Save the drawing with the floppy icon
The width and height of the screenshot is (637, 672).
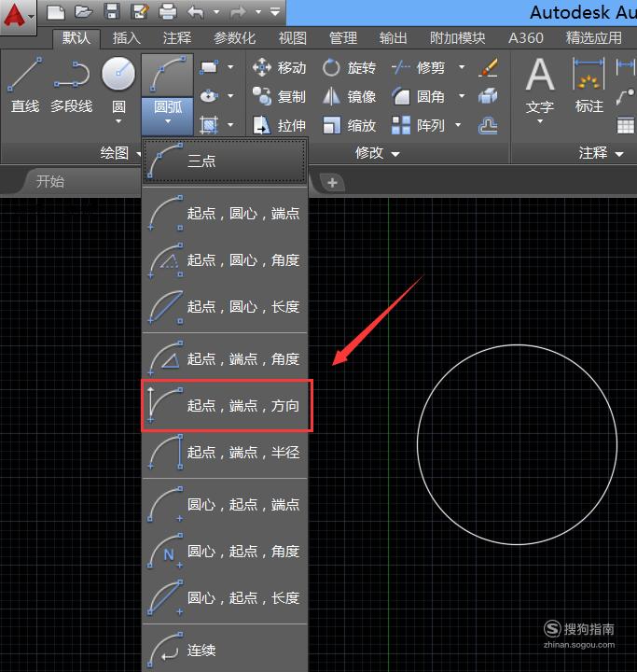tap(112, 11)
